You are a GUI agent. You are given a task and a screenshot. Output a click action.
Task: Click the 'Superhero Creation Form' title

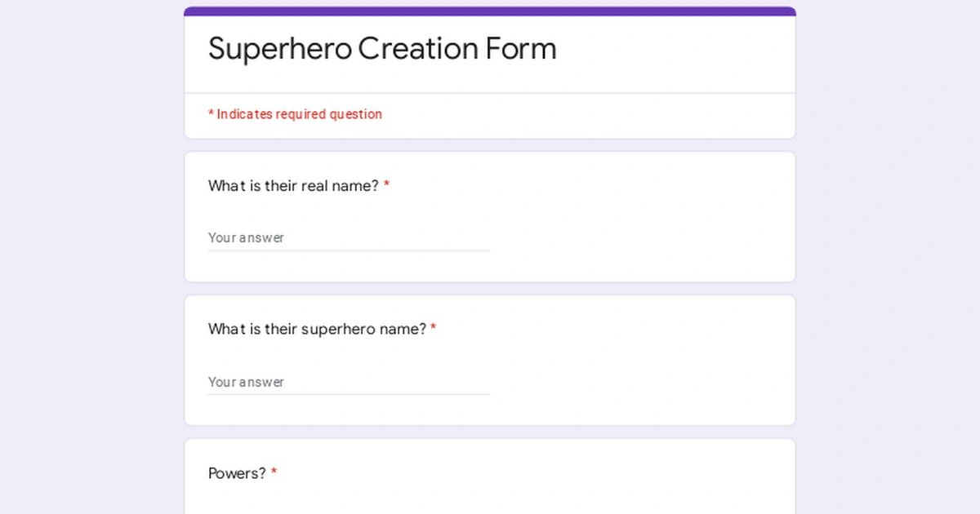[381, 49]
